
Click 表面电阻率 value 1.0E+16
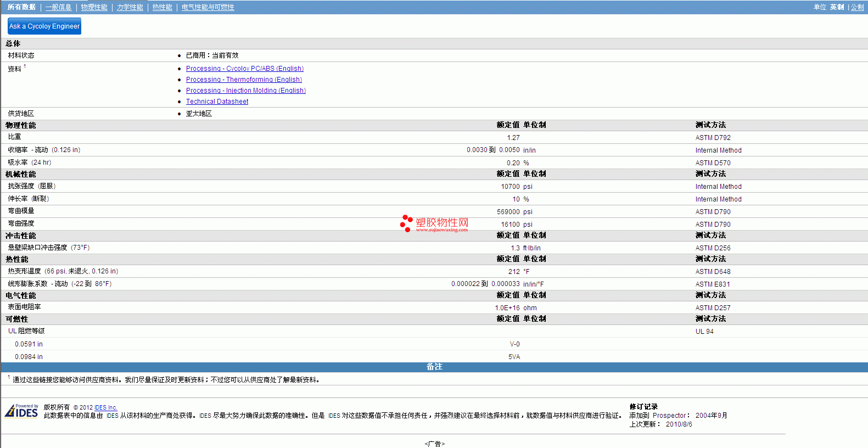[x=507, y=308]
